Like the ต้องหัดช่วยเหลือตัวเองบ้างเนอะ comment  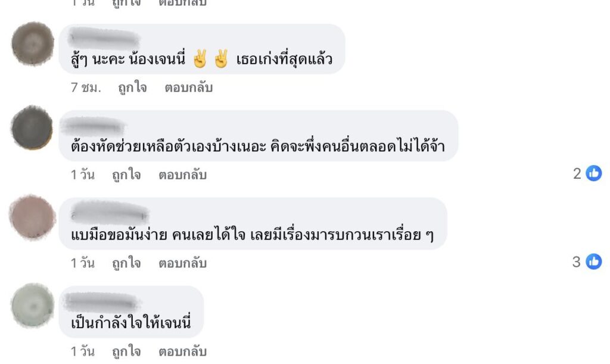pyautogui.click(x=126, y=175)
